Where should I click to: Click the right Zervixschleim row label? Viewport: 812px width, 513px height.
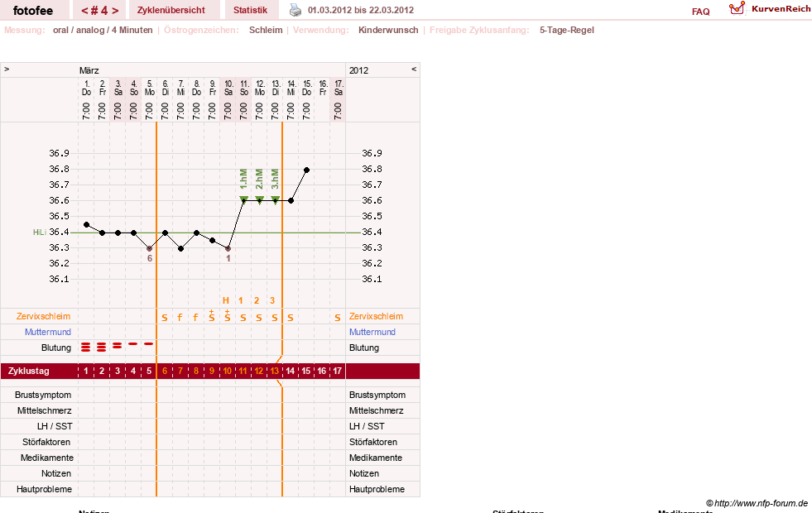(x=376, y=316)
